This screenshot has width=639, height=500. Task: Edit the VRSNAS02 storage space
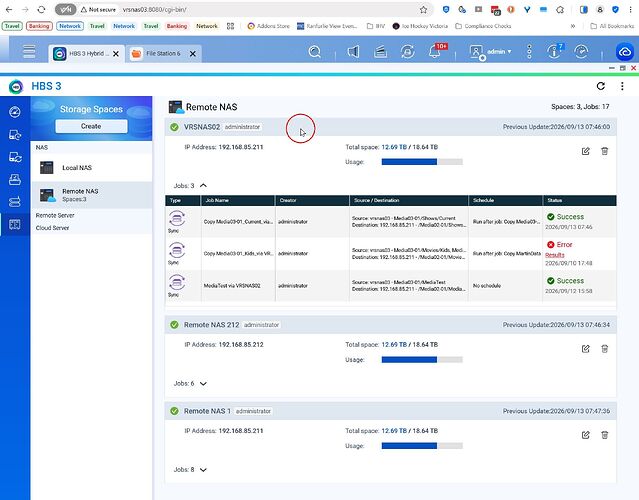586,151
